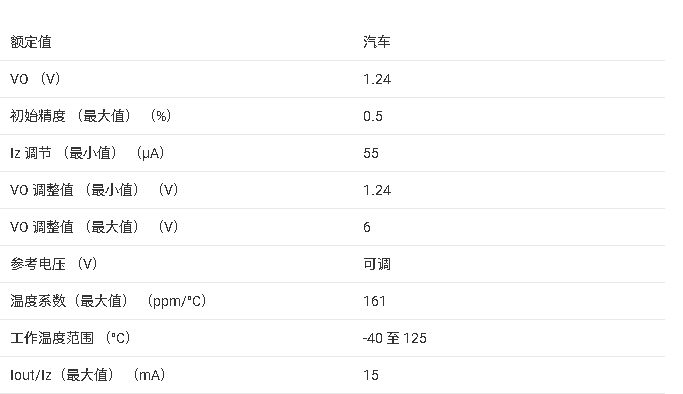Click the Iout/Iz (最大值) (mA) label
This screenshot has width=683, height=394.
point(87,375)
